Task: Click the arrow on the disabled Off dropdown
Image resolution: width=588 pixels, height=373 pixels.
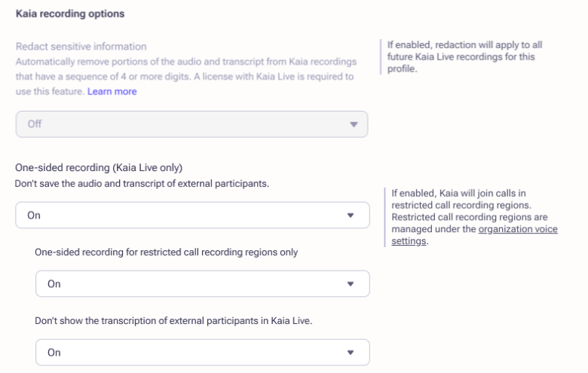Action: pyautogui.click(x=354, y=124)
